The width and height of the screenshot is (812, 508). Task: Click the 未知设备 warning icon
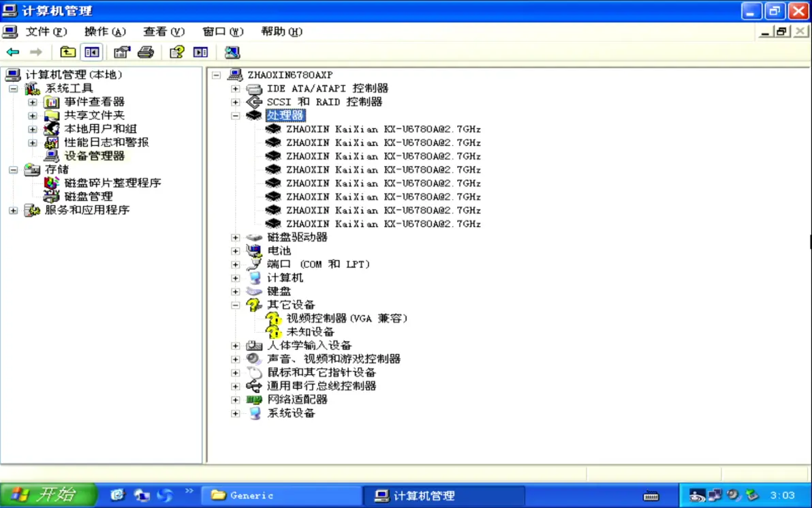click(273, 332)
